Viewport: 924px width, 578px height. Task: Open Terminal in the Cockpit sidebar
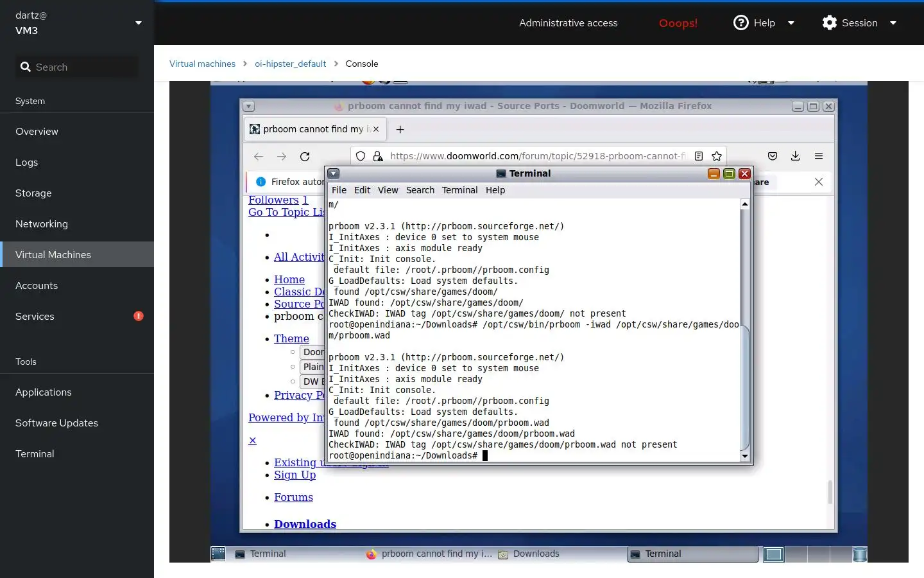click(x=77, y=453)
